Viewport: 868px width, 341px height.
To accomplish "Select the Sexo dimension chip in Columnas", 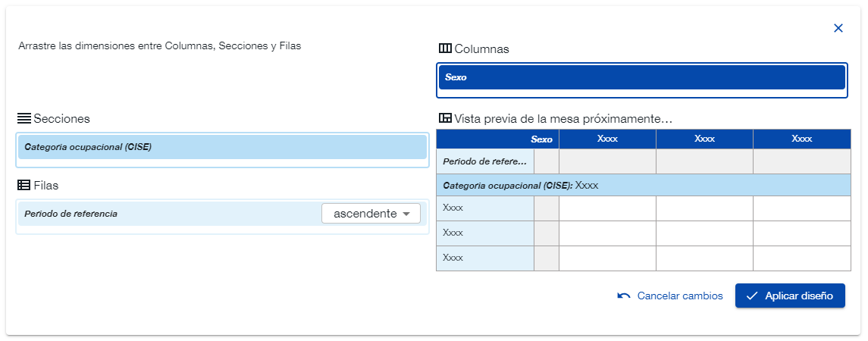I will 642,77.
